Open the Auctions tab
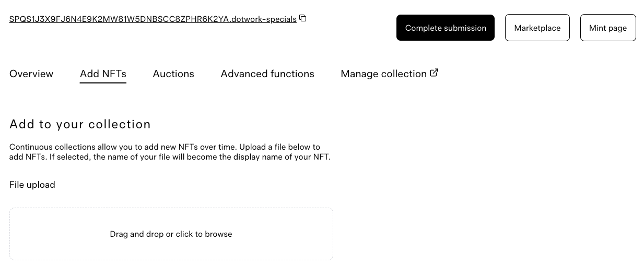This screenshot has height=266, width=644. pyautogui.click(x=173, y=74)
